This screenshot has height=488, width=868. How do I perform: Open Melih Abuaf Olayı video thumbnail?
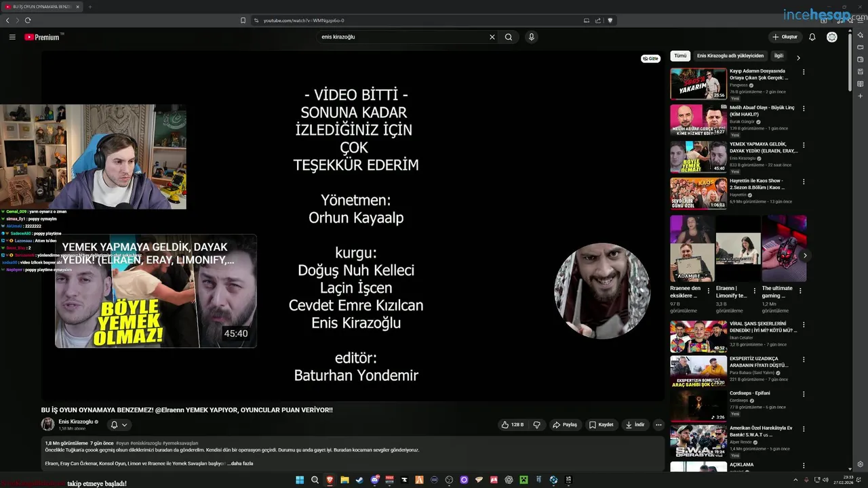click(x=698, y=120)
